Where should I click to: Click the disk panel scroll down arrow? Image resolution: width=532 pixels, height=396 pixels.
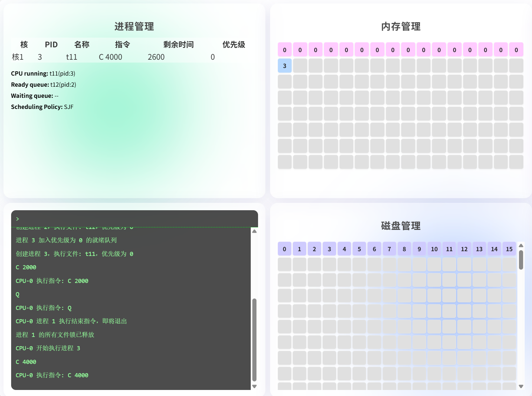521,386
